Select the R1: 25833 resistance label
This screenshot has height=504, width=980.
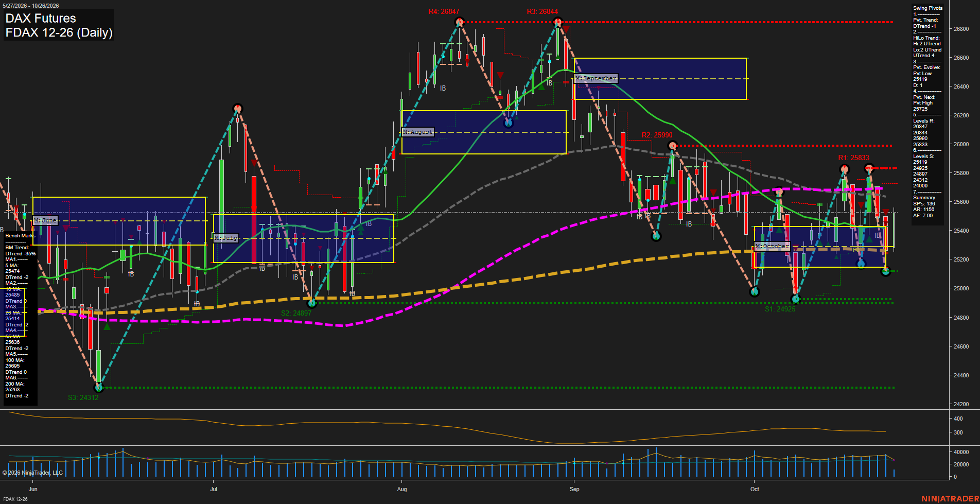point(853,158)
